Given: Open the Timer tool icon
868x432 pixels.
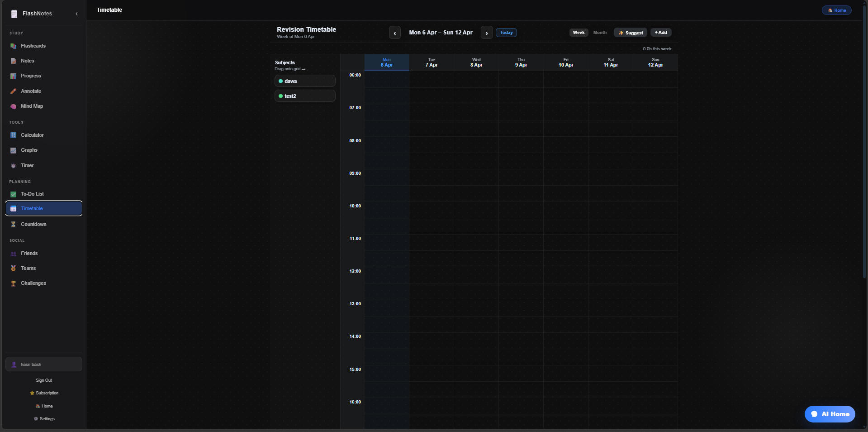Looking at the screenshot, I should [x=14, y=166].
